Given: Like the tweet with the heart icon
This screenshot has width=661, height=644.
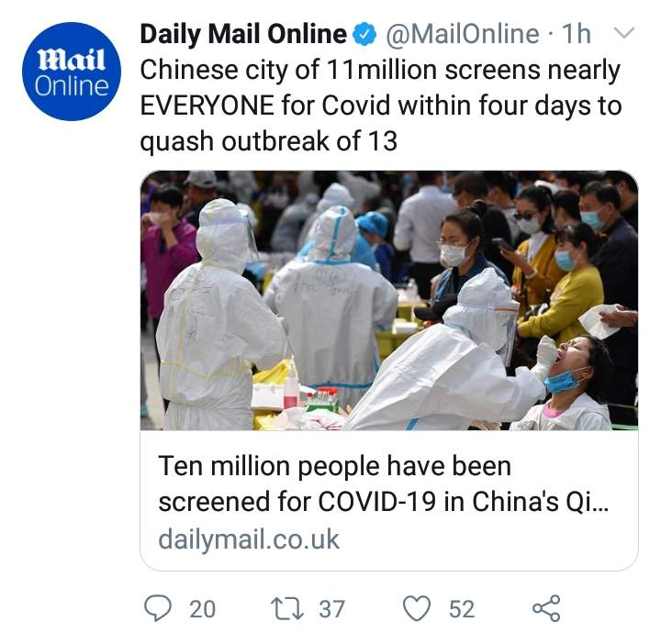Looking at the screenshot, I should [x=417, y=608].
